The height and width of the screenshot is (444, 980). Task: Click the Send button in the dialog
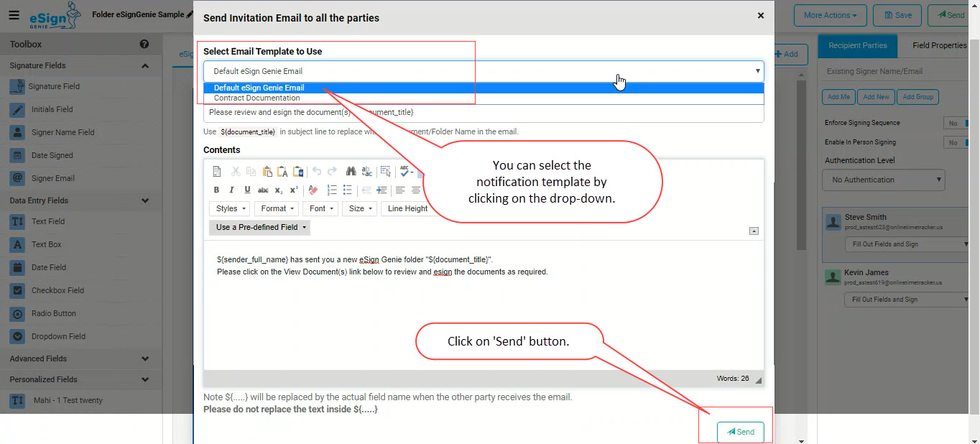tap(740, 432)
